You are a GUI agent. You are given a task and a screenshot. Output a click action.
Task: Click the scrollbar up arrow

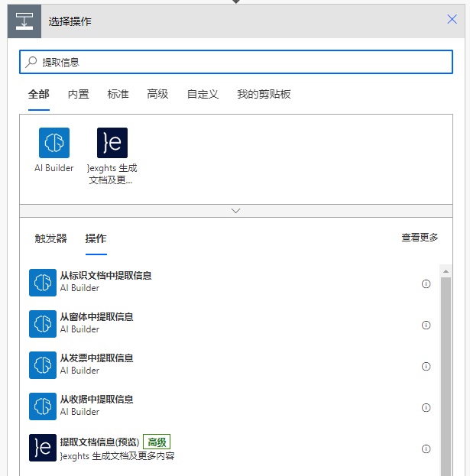coord(446,271)
